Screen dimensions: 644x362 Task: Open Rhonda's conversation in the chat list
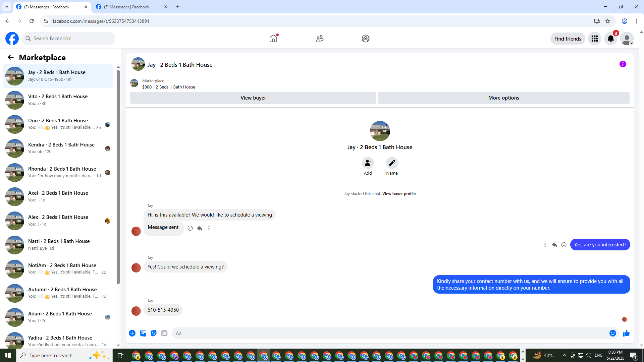58,173
